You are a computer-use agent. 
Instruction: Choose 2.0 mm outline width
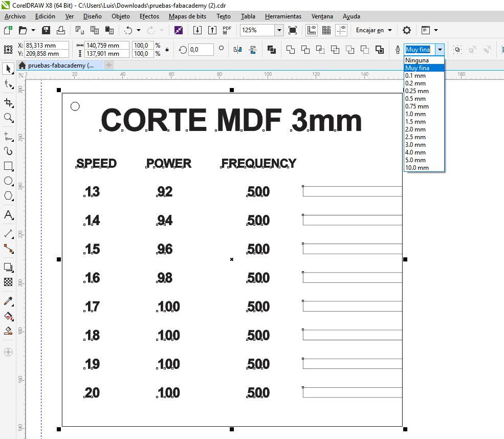(424, 129)
